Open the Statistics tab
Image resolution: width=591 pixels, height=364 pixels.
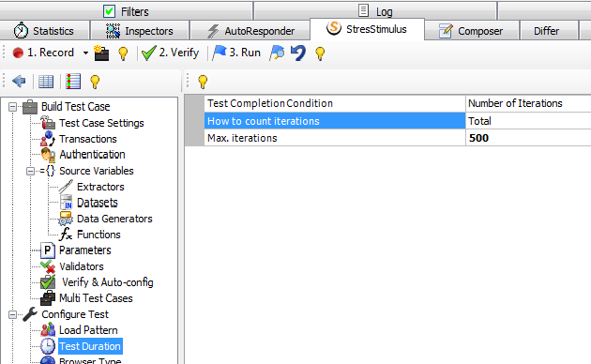45,31
